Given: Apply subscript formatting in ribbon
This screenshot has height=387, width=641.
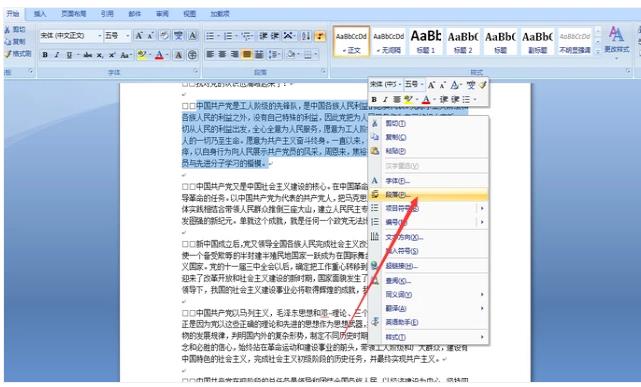Looking at the screenshot, I should [100, 55].
